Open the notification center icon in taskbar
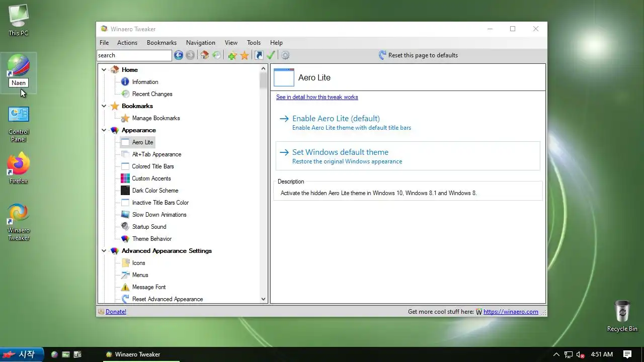Screen dimensions: 644x362 627,354
